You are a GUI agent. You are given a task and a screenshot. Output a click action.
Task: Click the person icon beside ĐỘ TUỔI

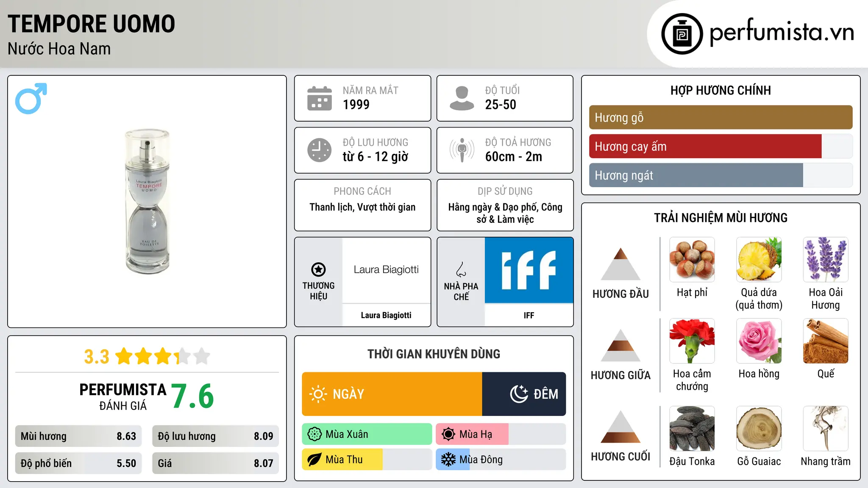[462, 98]
